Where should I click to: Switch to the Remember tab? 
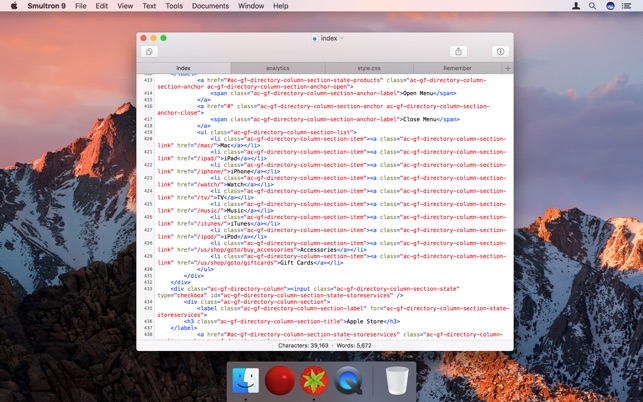[x=457, y=68]
